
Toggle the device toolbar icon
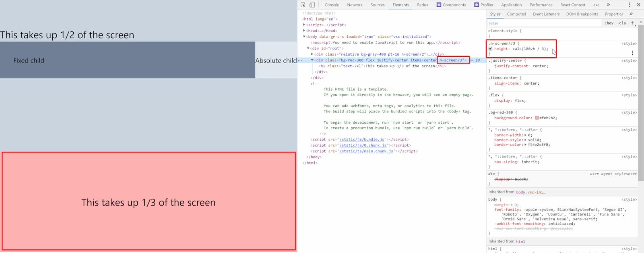[312, 5]
